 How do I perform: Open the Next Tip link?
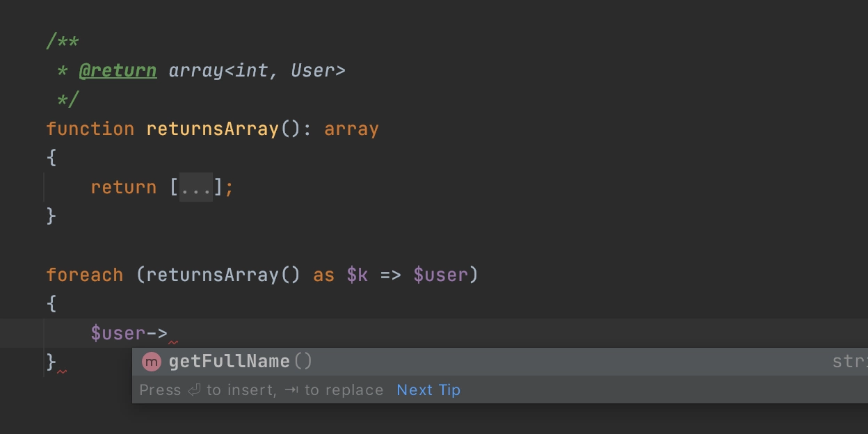tap(428, 390)
